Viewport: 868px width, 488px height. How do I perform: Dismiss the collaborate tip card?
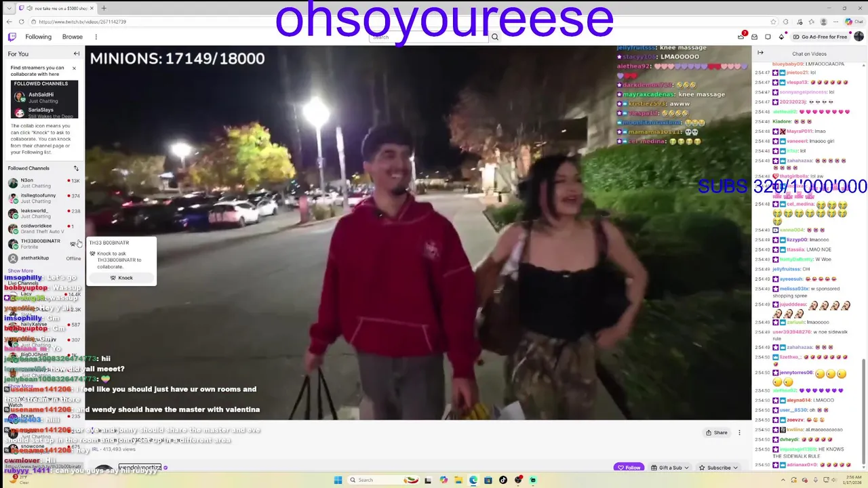point(74,68)
